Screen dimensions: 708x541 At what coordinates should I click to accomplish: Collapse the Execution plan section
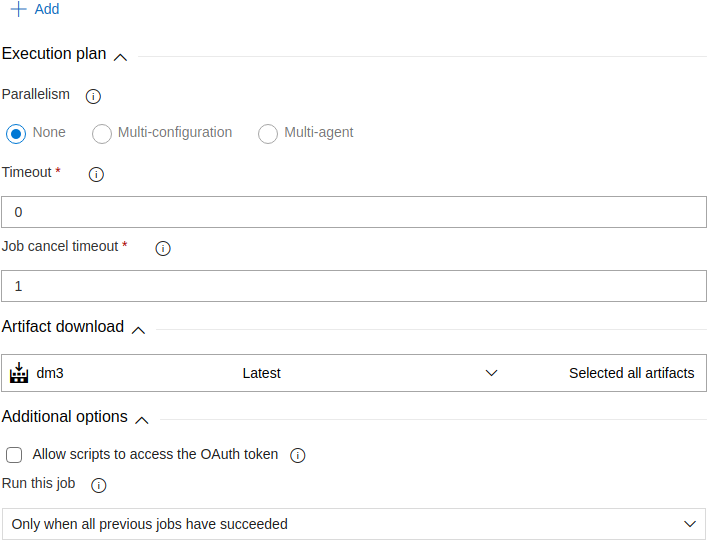[x=121, y=57]
